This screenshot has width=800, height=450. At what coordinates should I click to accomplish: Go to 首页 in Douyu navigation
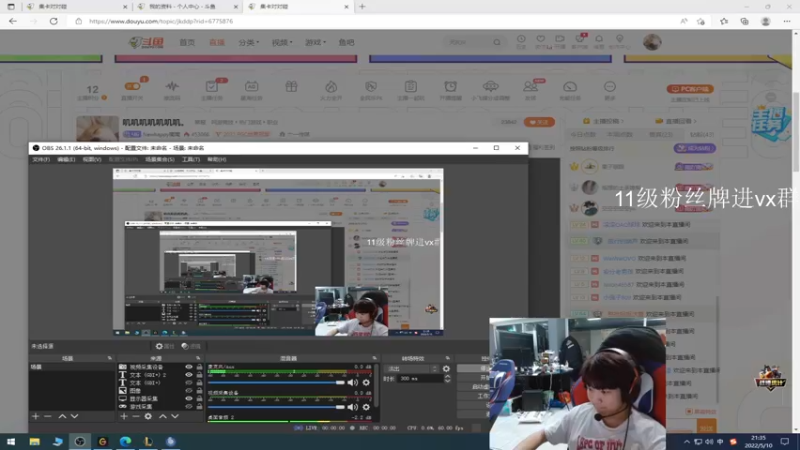pyautogui.click(x=187, y=42)
